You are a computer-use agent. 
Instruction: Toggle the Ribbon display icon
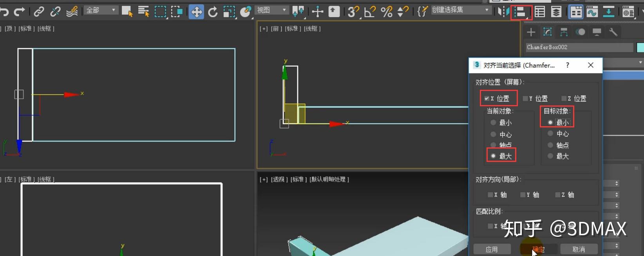(x=576, y=12)
